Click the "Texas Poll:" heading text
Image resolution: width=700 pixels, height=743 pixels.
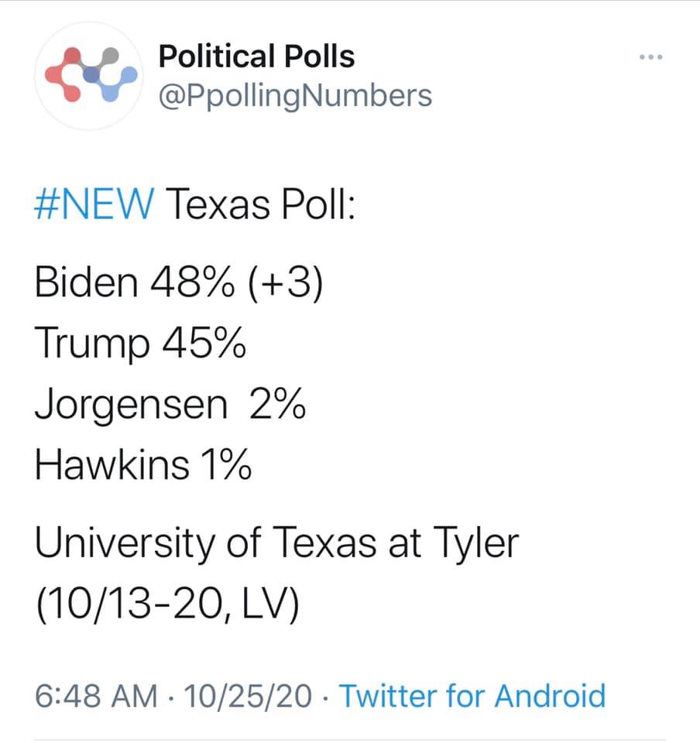click(x=260, y=204)
